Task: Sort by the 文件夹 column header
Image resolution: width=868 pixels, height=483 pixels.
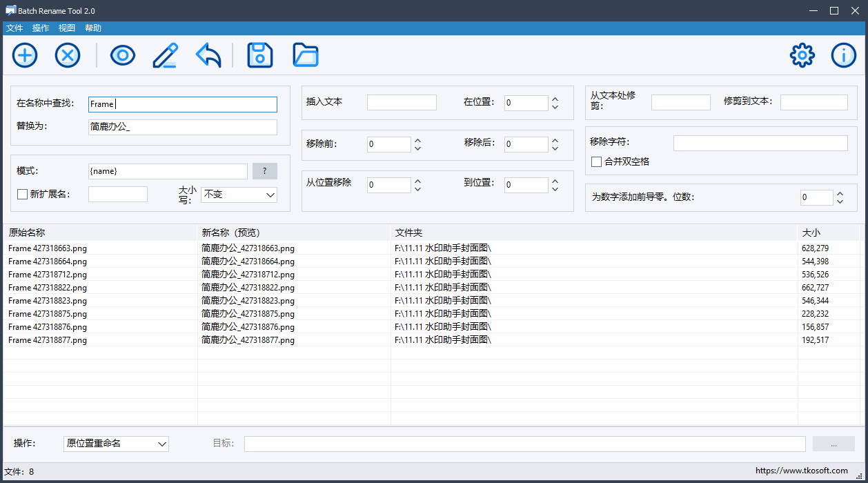Action: 595,233
